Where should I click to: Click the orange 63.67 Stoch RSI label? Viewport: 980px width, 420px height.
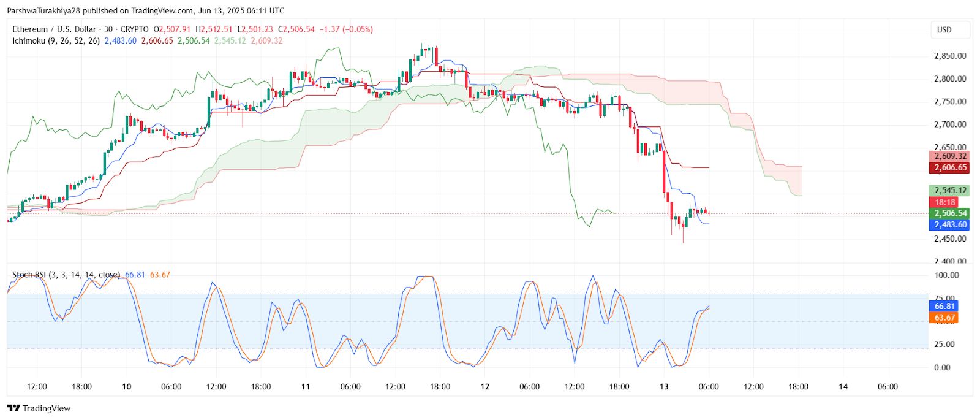coord(944,318)
